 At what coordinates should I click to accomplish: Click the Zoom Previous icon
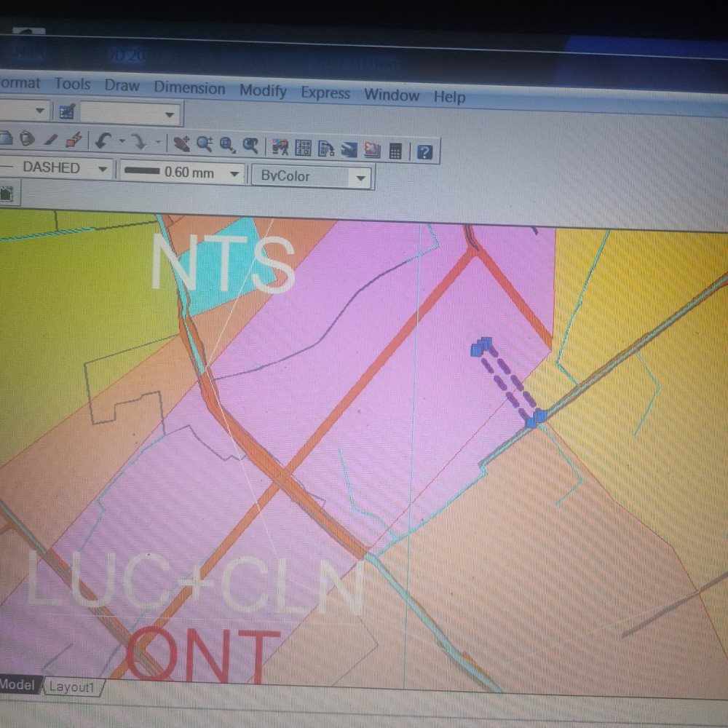coord(250,146)
